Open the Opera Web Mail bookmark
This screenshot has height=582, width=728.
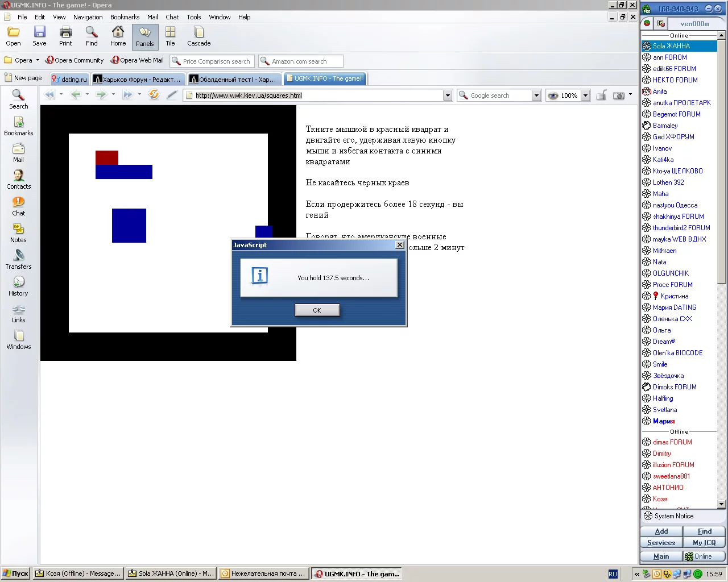(x=138, y=60)
